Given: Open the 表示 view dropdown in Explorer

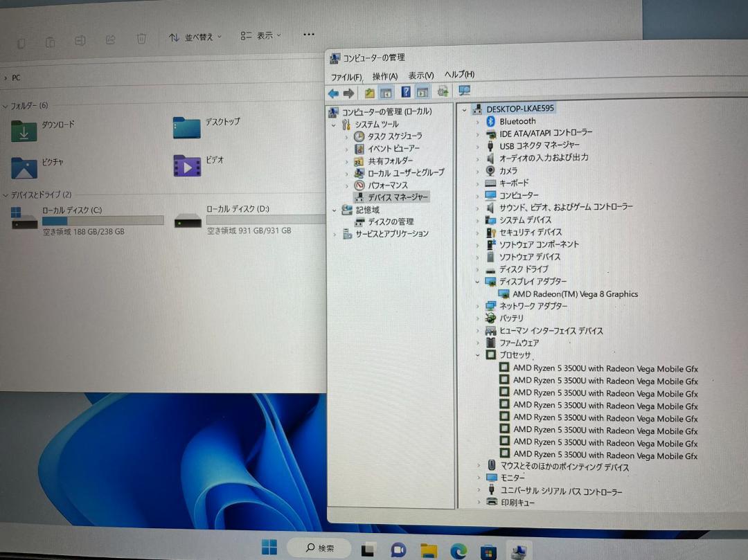Looking at the screenshot, I should 261,36.
